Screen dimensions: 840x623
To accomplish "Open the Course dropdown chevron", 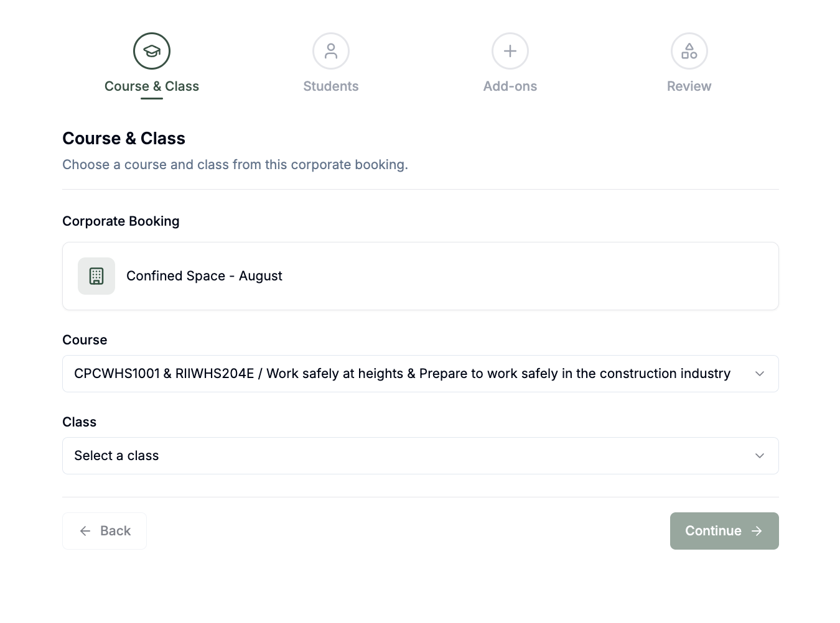I will pyautogui.click(x=760, y=374).
